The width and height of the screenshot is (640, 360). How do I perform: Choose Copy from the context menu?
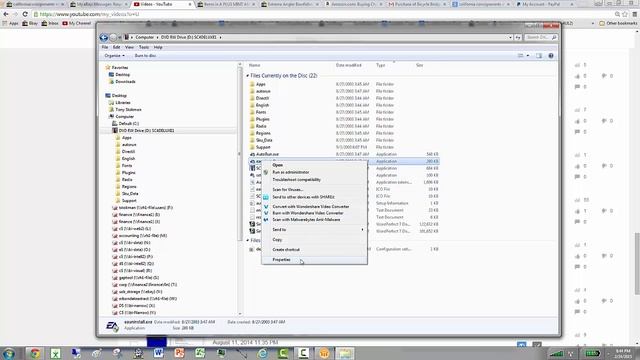pyautogui.click(x=277, y=240)
